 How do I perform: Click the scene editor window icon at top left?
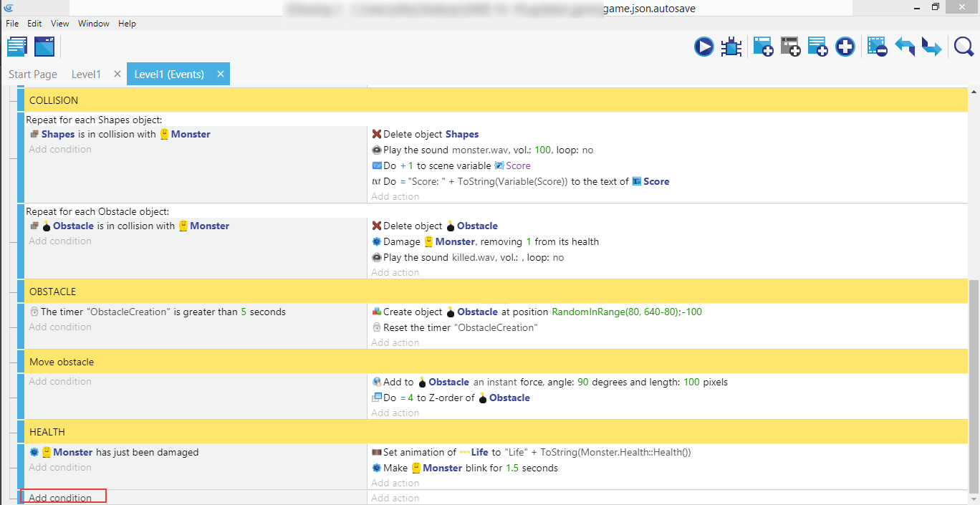click(x=44, y=47)
